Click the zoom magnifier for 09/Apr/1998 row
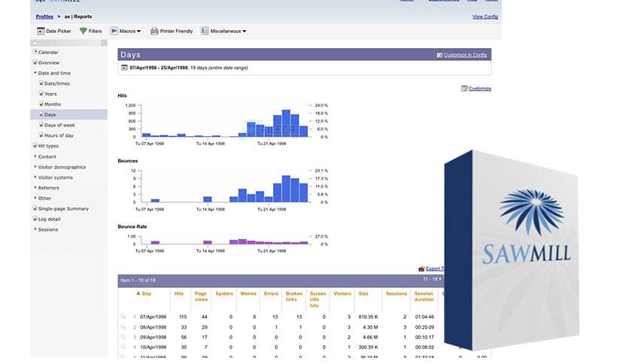Screen dimensions: 629x364 (123, 337)
